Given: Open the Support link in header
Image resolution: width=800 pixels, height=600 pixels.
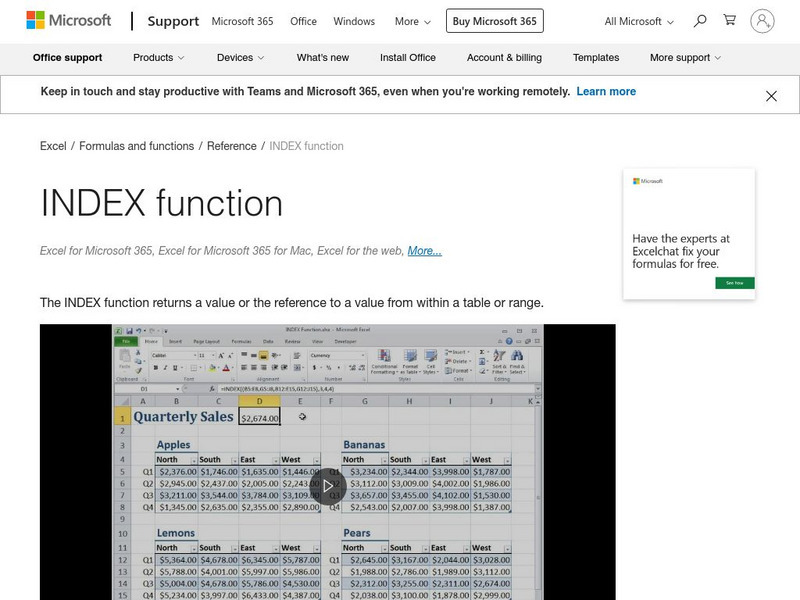Looking at the screenshot, I should pos(173,21).
